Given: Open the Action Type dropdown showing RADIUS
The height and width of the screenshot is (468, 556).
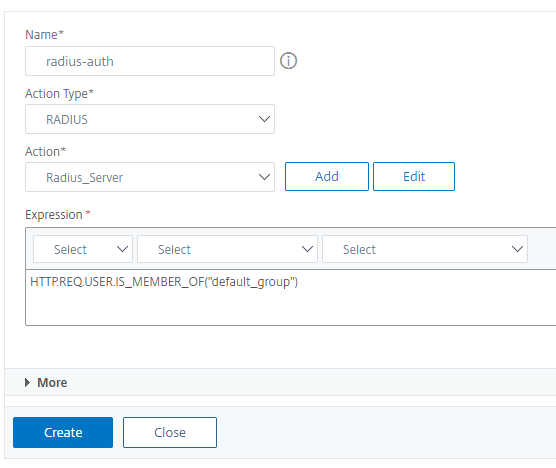Looking at the screenshot, I should [x=150, y=119].
